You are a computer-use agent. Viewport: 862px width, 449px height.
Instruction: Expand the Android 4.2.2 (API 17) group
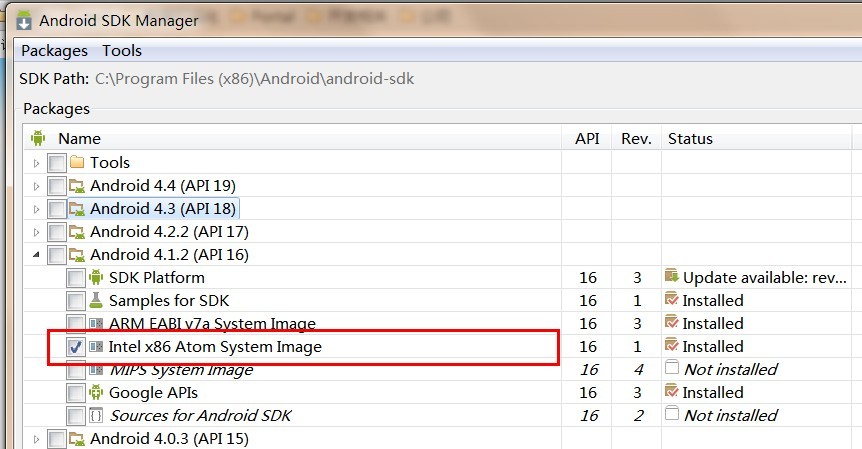36,232
